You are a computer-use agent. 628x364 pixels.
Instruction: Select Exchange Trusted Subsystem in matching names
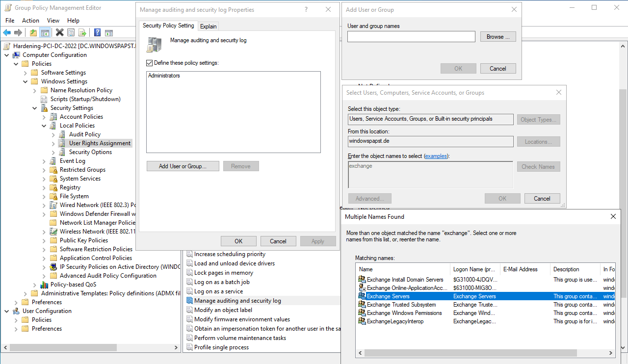point(401,305)
